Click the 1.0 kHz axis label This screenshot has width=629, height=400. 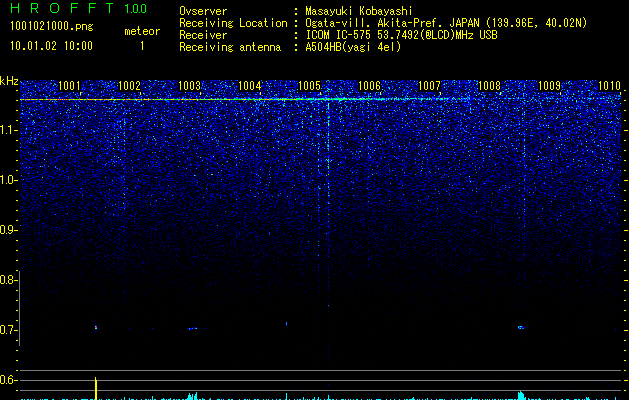tap(8, 180)
